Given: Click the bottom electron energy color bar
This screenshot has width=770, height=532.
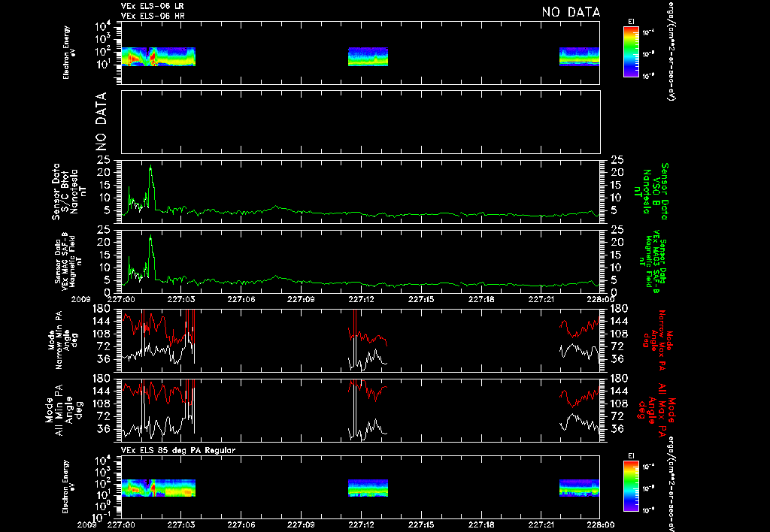Looking at the screenshot, I should 631,486.
